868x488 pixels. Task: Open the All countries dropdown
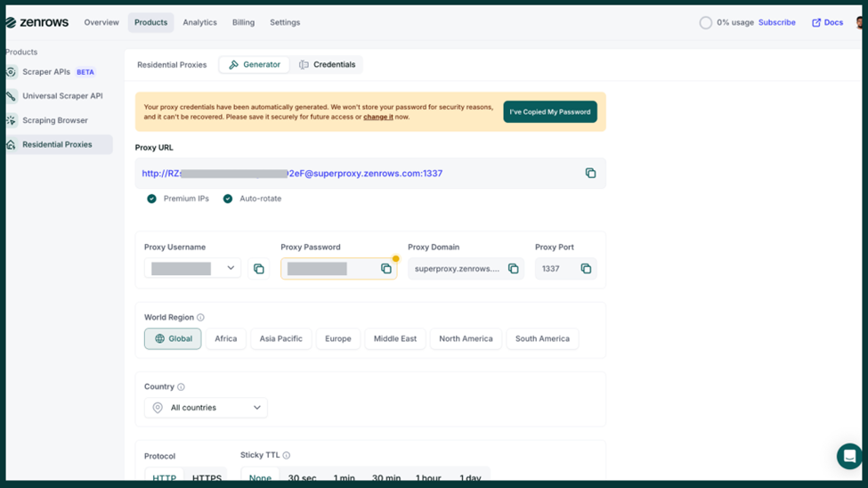point(206,408)
